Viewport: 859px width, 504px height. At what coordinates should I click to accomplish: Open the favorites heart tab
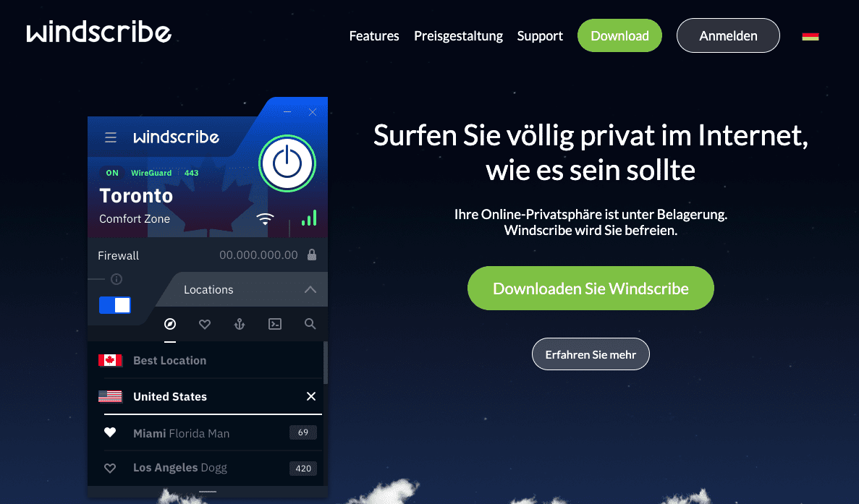point(205,325)
